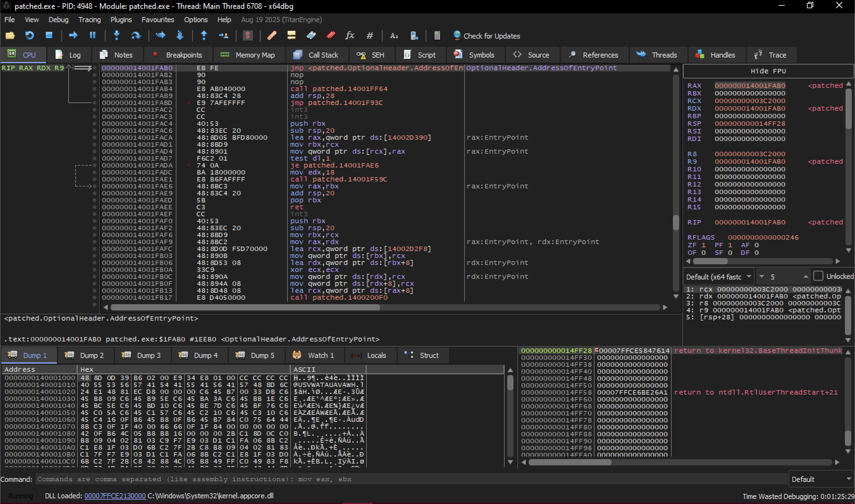
Task: Click the Step Into toolbar icon
Action: pos(116,35)
